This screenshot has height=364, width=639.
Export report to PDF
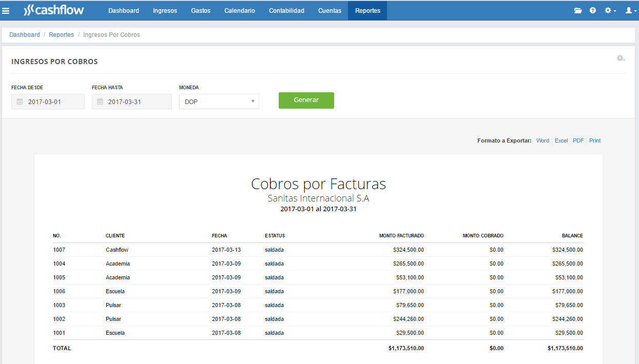[578, 140]
